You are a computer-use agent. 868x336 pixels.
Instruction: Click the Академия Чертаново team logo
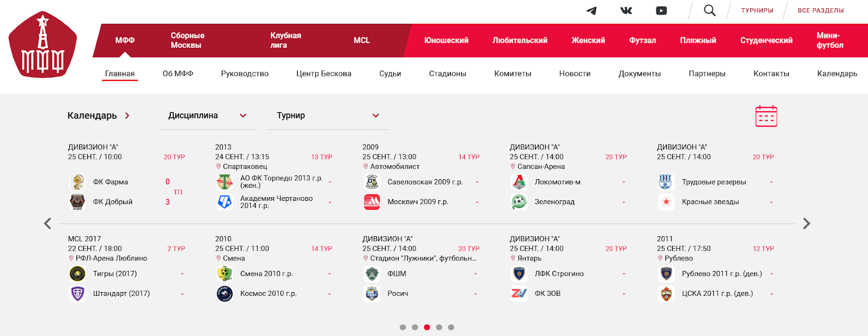pos(225,202)
